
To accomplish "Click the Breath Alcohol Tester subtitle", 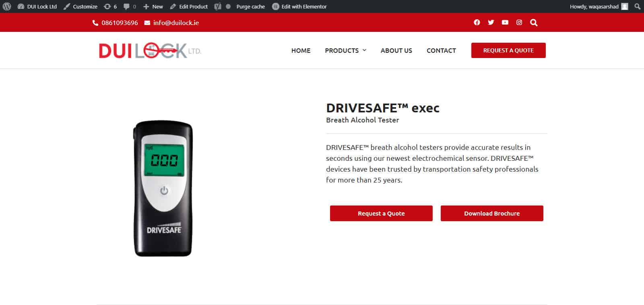I will [x=362, y=120].
